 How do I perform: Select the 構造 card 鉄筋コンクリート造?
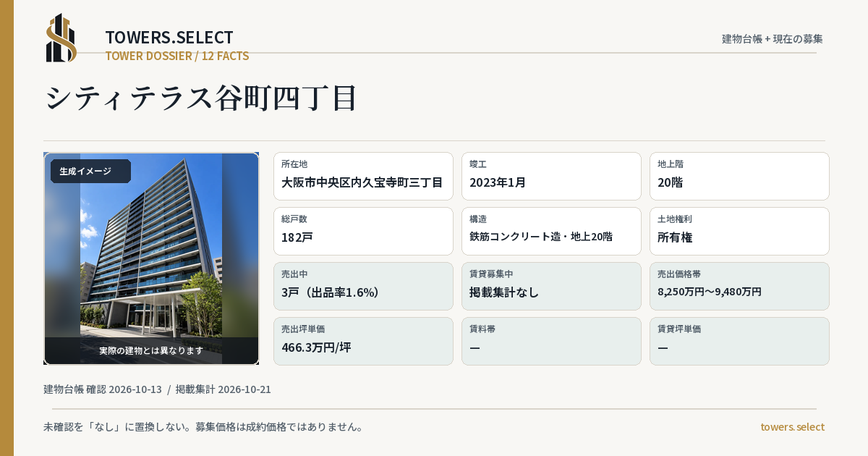[551, 231]
